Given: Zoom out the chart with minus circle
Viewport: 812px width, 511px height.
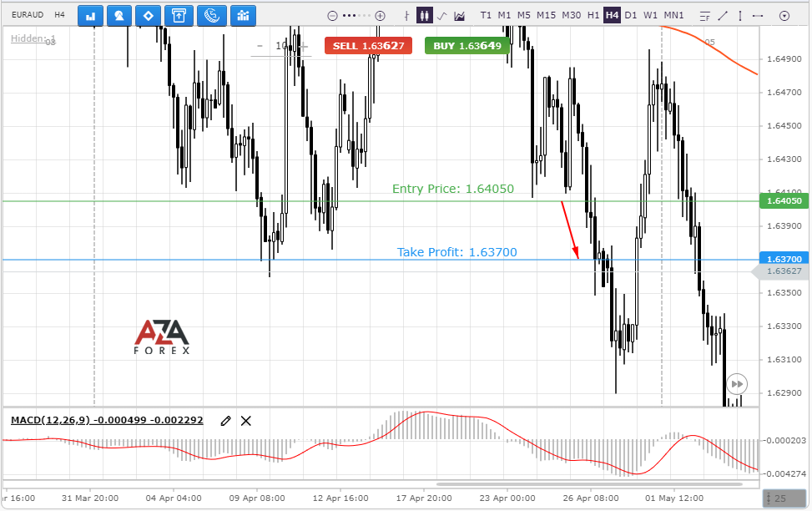Looking at the screenshot, I should coord(332,16).
